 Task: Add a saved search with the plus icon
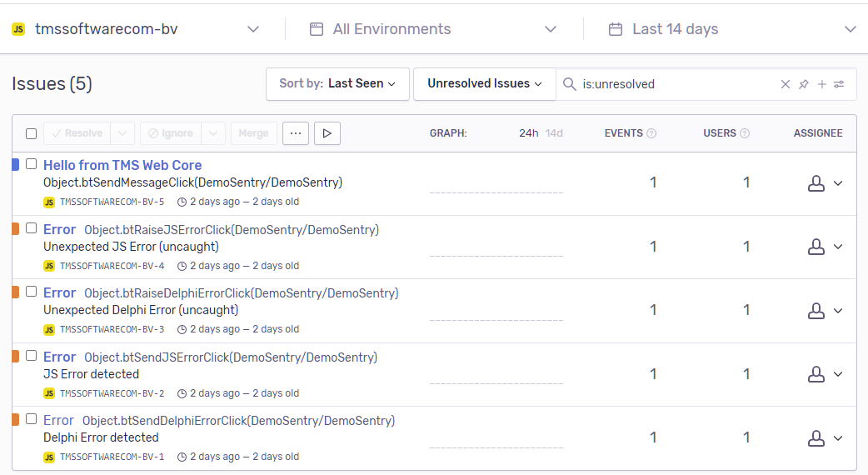pyautogui.click(x=822, y=84)
